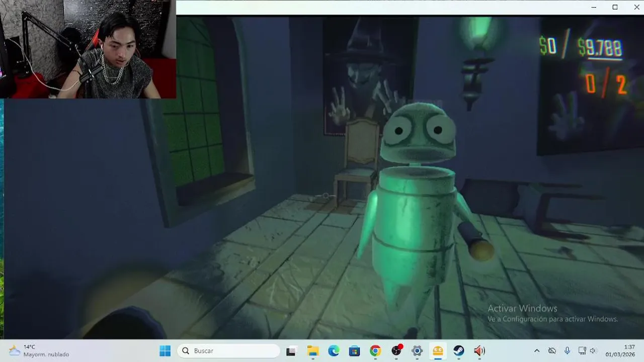Click the Buscar search box
Image resolution: width=644 pixels, height=362 pixels.
(228, 351)
